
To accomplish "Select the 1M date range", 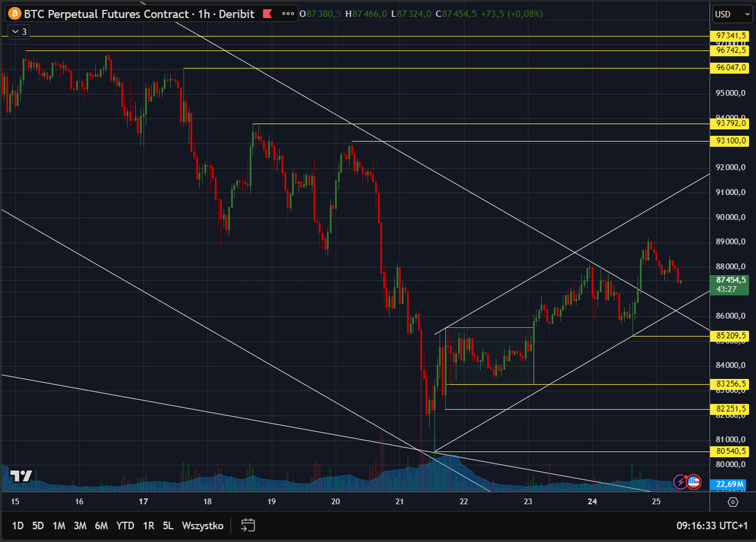I will coord(59,525).
